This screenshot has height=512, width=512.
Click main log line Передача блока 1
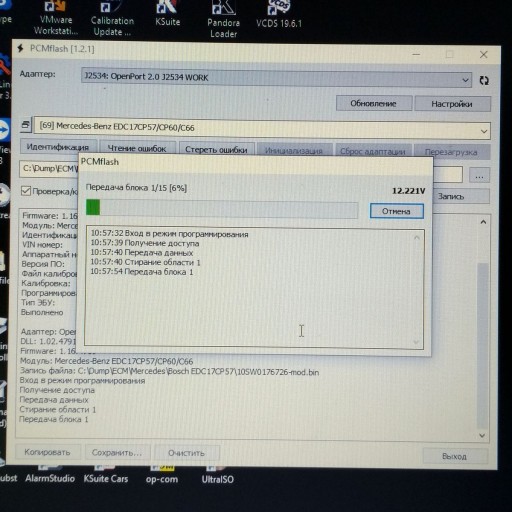54,419
